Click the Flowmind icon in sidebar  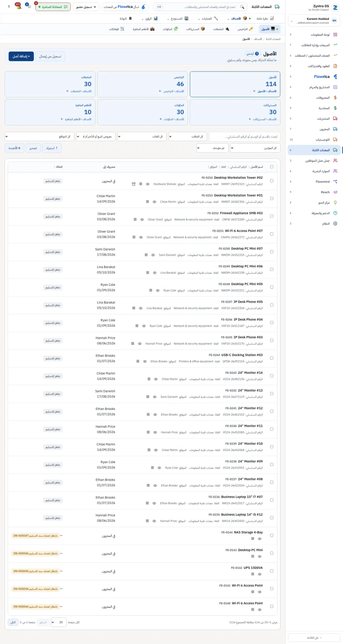pyautogui.click(x=335, y=182)
